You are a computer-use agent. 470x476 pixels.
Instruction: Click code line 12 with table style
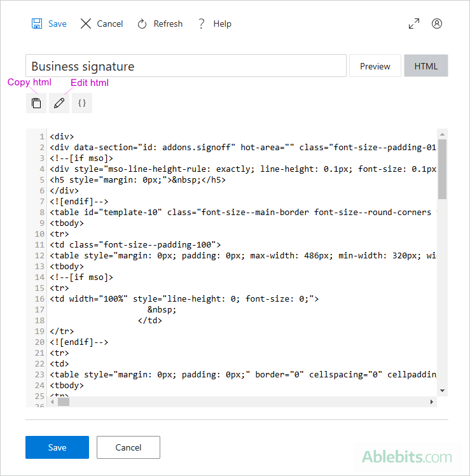click(x=242, y=255)
